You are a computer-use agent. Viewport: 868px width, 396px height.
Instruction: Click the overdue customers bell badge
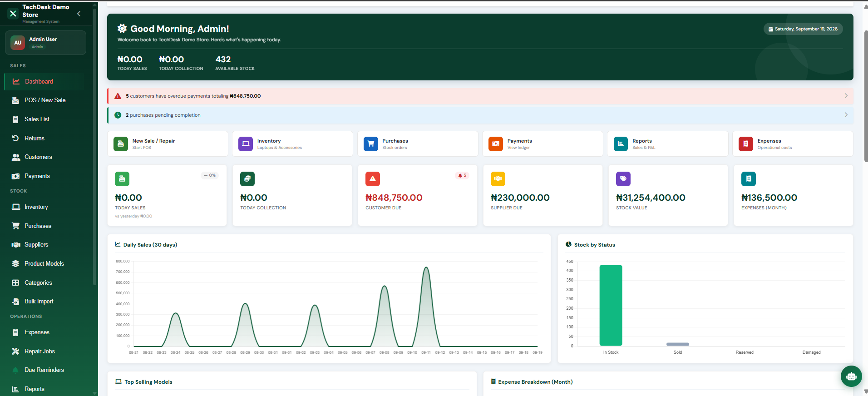click(462, 175)
